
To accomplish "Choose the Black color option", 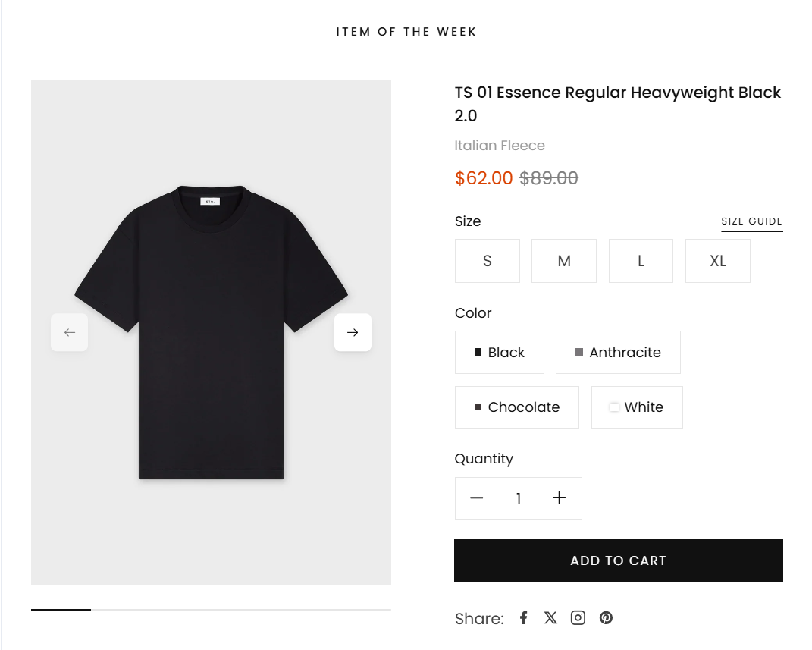I will (x=500, y=353).
